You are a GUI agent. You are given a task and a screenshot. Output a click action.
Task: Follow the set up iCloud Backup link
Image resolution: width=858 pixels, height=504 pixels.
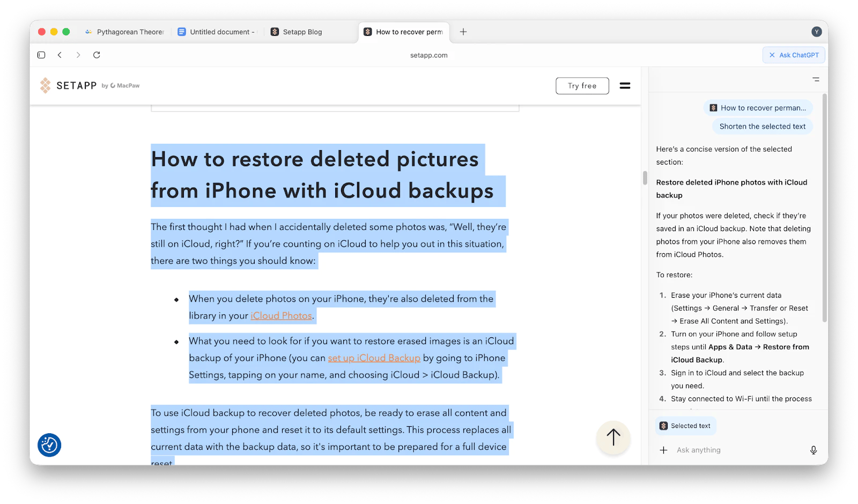pyautogui.click(x=374, y=358)
